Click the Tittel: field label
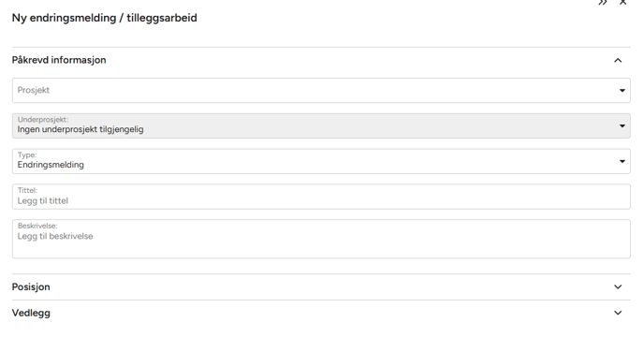644x337 pixels. pos(27,190)
